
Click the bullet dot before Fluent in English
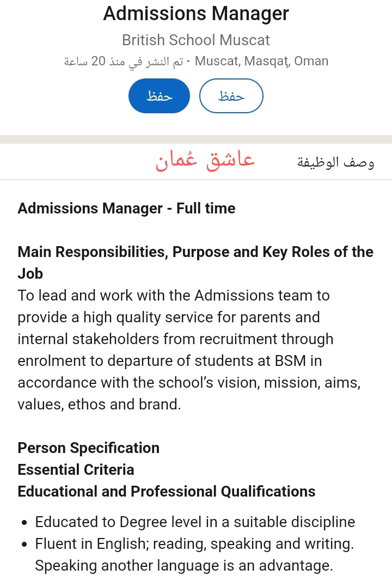coord(24,545)
